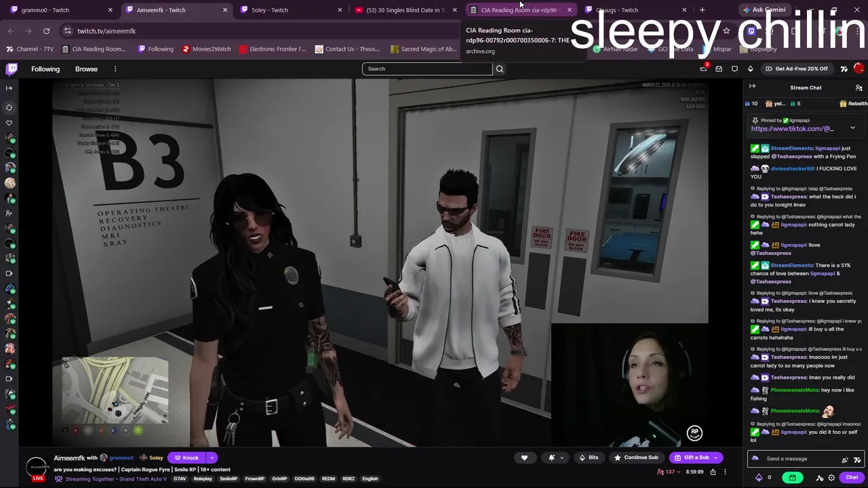Click the RP watermark badge on video

pyautogui.click(x=694, y=432)
